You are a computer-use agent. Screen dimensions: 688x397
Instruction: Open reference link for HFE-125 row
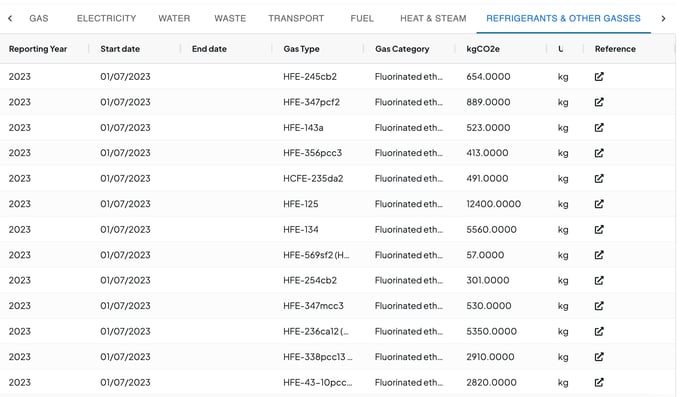coord(599,204)
